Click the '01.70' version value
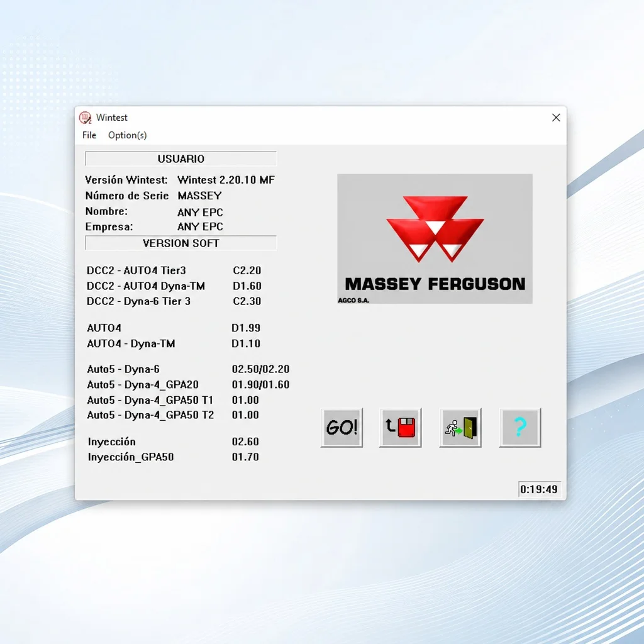Image resolution: width=644 pixels, height=644 pixels. point(245,457)
